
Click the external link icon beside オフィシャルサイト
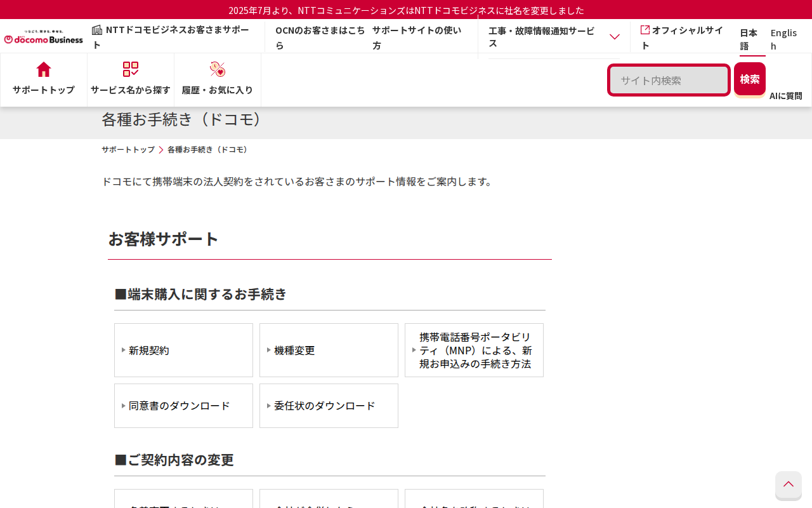(645, 30)
